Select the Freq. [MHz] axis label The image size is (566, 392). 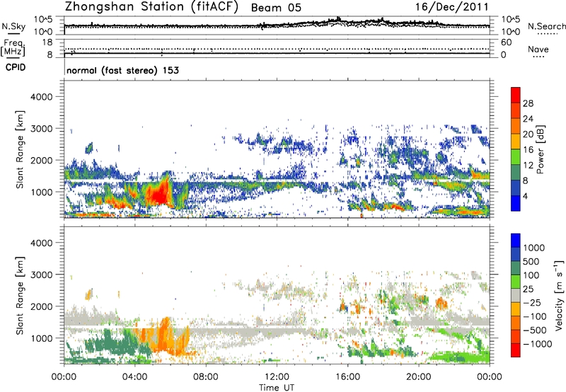[13, 47]
